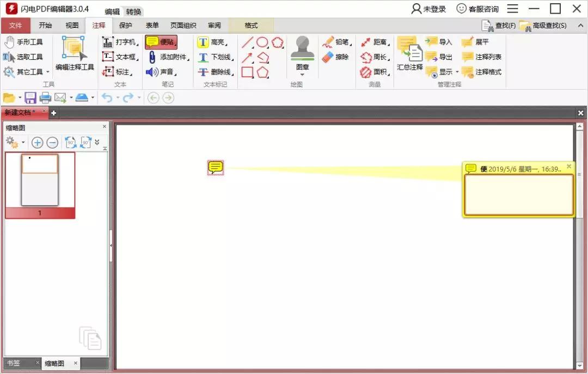Switch to the 页面组织 ribbon tab
The height and width of the screenshot is (374, 588).
tap(183, 25)
